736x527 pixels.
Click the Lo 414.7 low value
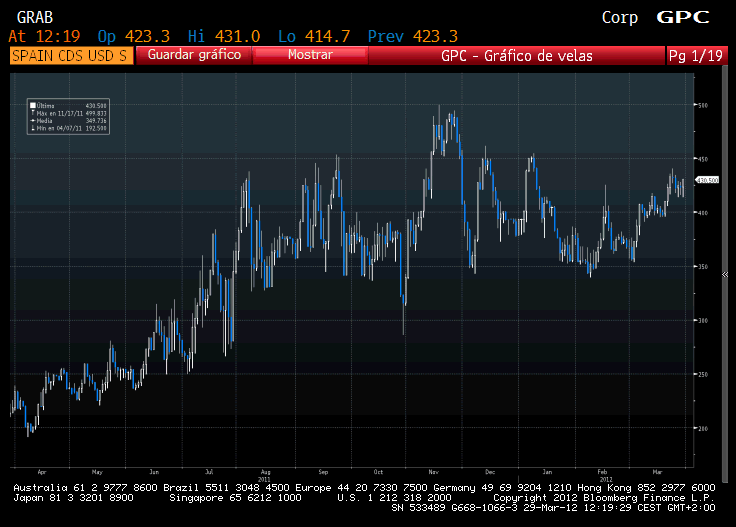(314, 36)
